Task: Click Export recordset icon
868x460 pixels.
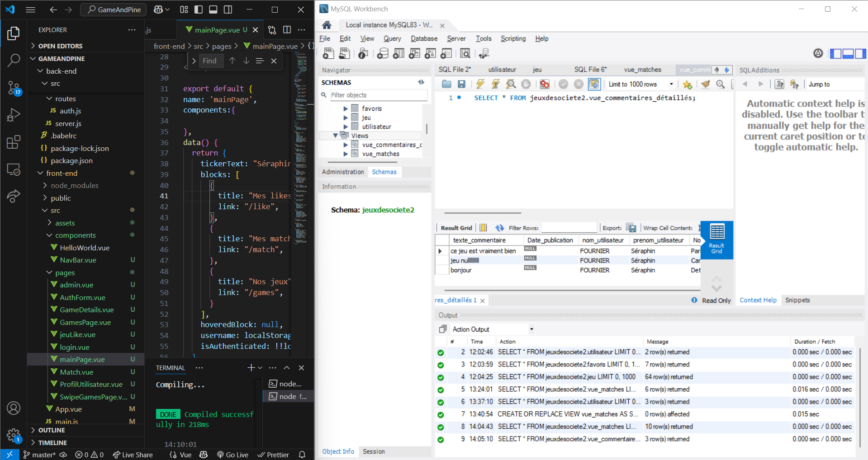Action: (x=631, y=228)
